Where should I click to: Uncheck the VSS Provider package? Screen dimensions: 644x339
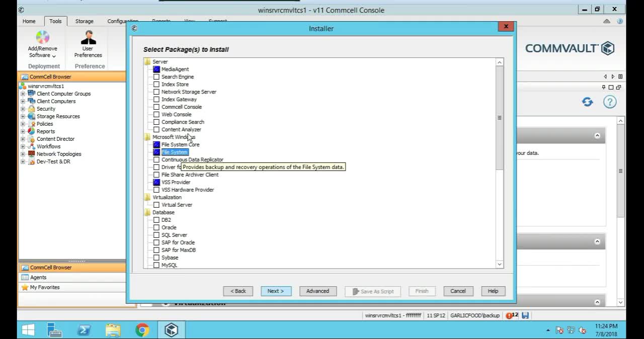pos(156,183)
